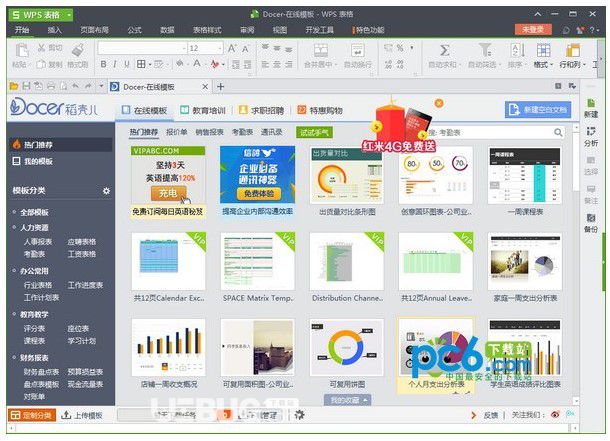The height and width of the screenshot is (441, 610).
Task: Click the Redo arrow icon
Action: 88,86
